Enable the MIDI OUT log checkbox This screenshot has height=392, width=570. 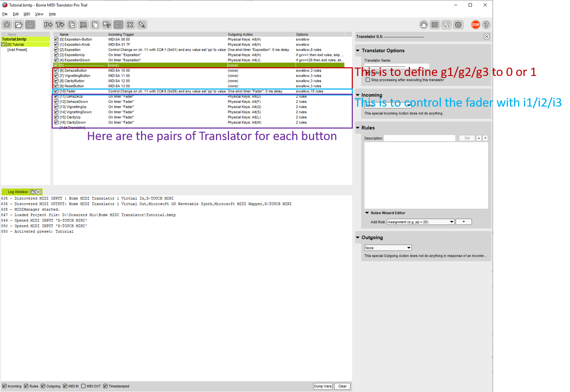[83, 386]
